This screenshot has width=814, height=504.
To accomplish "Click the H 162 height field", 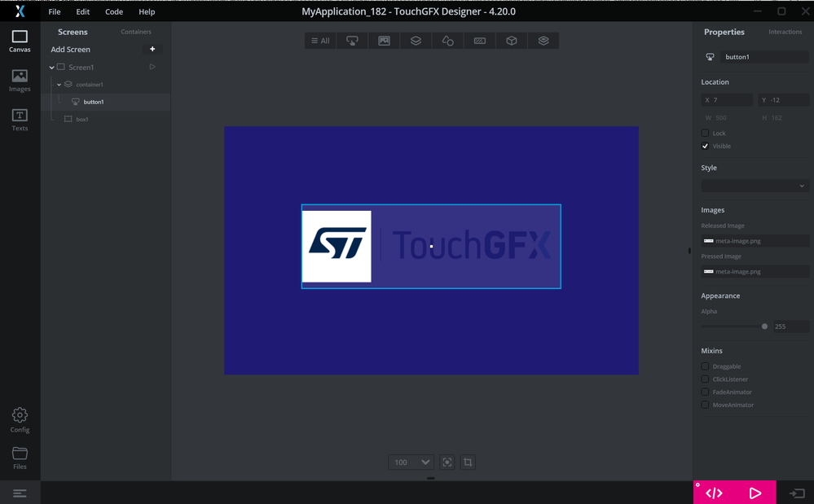I will 783,118.
